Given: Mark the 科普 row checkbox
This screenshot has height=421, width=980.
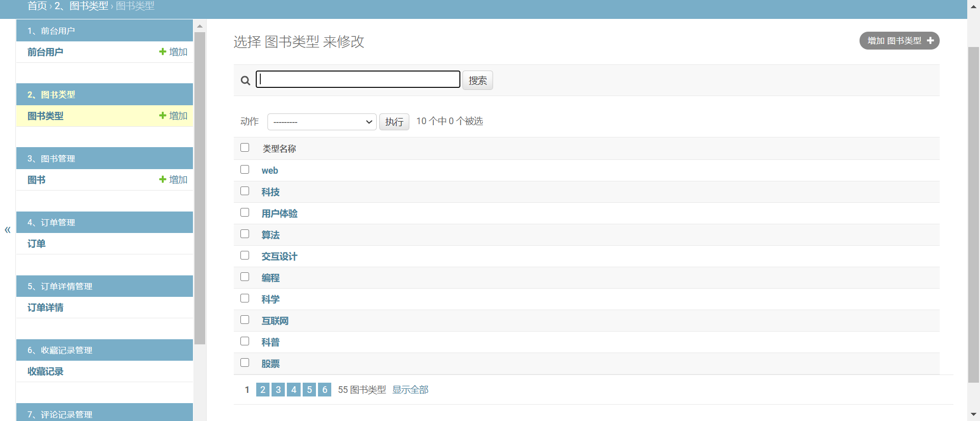Looking at the screenshot, I should 245,341.
